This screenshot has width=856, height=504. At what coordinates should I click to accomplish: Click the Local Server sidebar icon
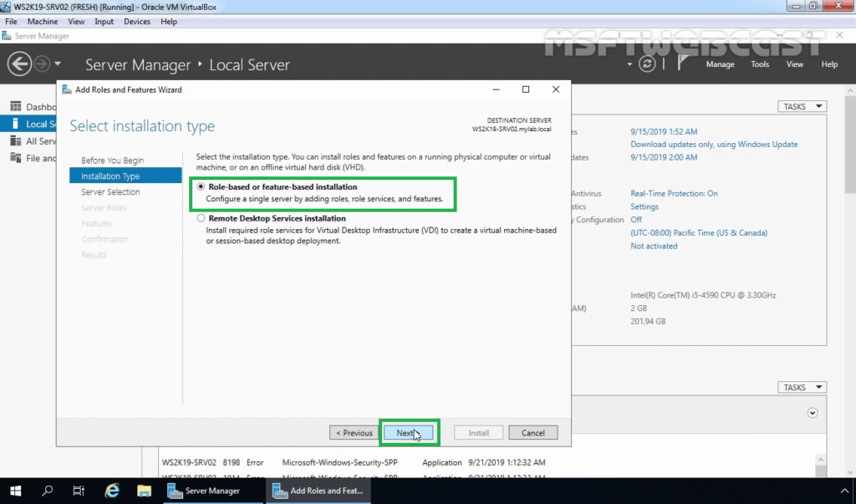tap(15, 124)
